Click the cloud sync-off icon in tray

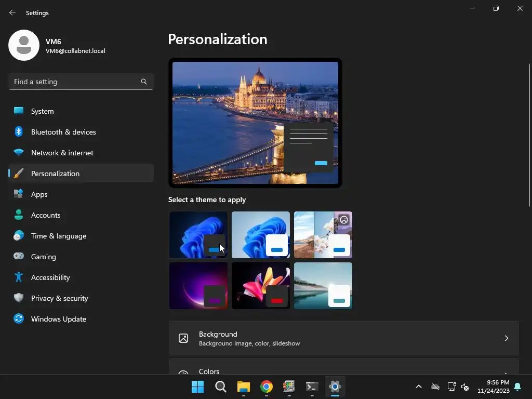point(435,387)
